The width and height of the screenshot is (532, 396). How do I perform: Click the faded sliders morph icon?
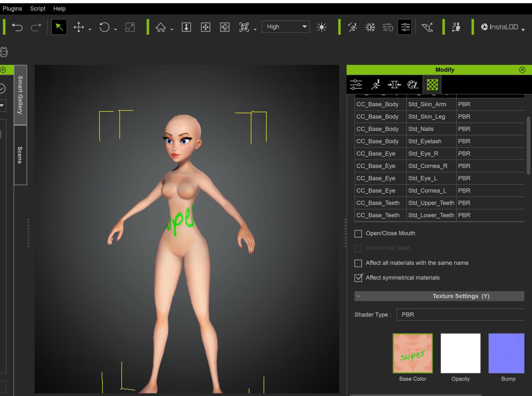pyautogui.click(x=388, y=27)
